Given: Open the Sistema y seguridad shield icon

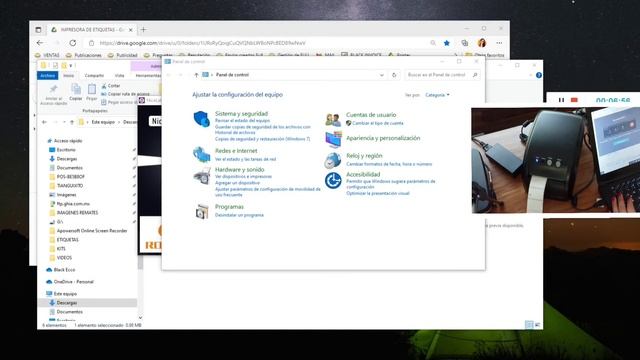Looking at the screenshot, I should (x=201, y=119).
